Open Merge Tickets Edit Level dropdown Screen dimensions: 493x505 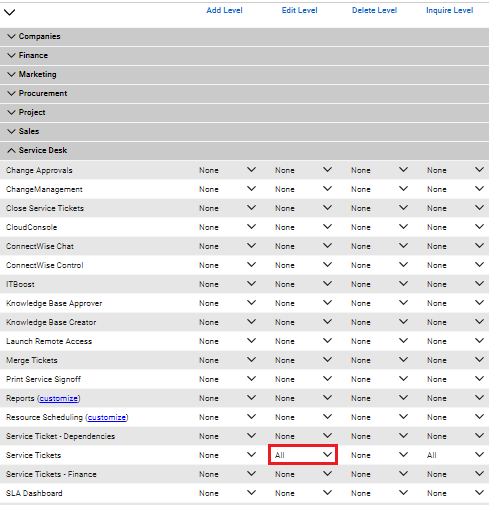[x=303, y=360]
